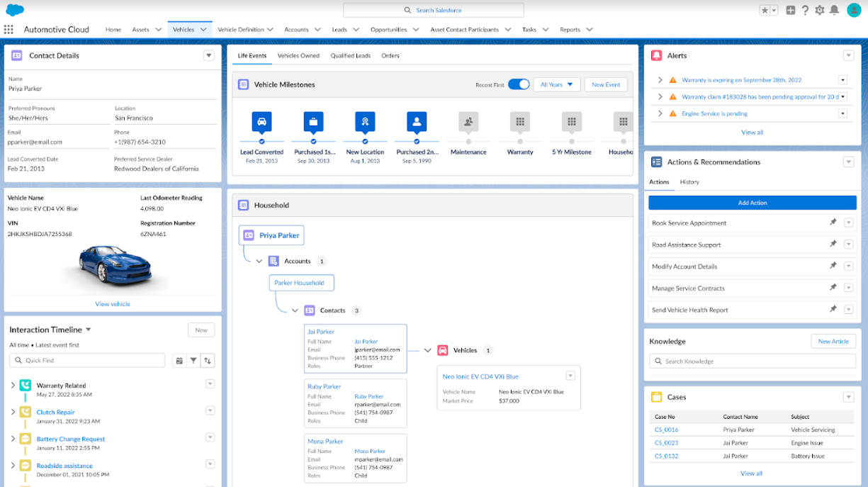Click the sort arrows icon in Interaction Timeline

tap(208, 361)
